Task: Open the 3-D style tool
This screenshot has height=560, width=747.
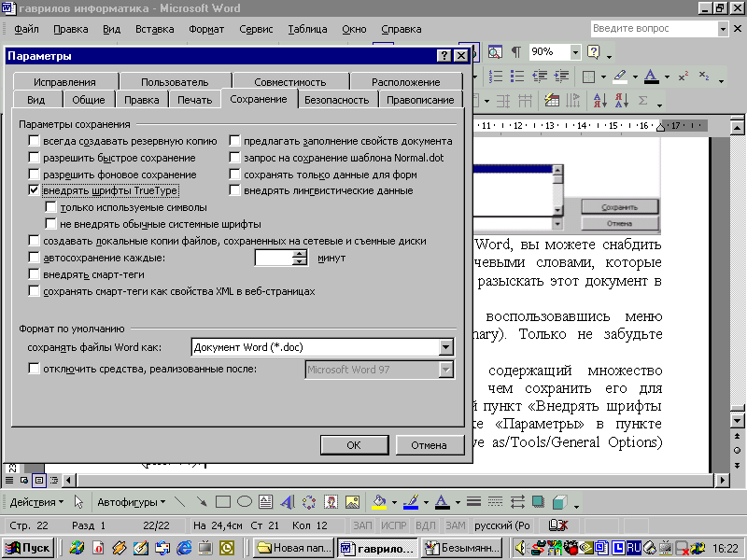Action: pyautogui.click(x=559, y=502)
